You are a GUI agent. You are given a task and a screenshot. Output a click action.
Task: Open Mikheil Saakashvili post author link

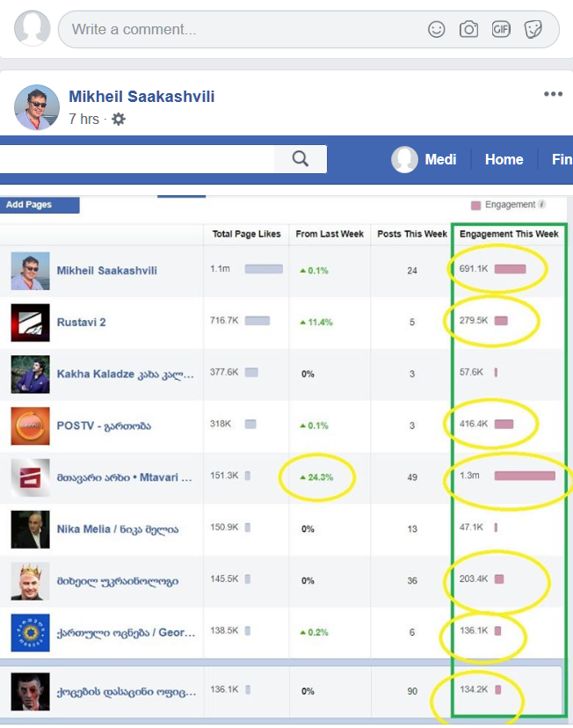[x=141, y=97]
